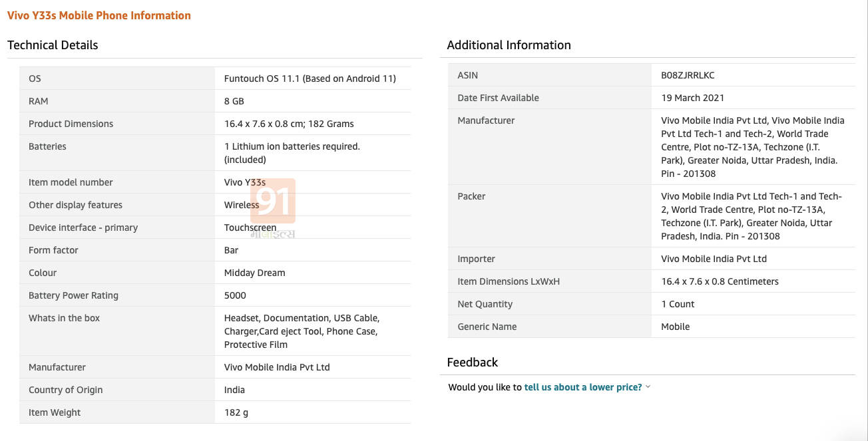Expand the chevron beside the lower price link
This screenshot has width=868, height=441.
pos(648,387)
